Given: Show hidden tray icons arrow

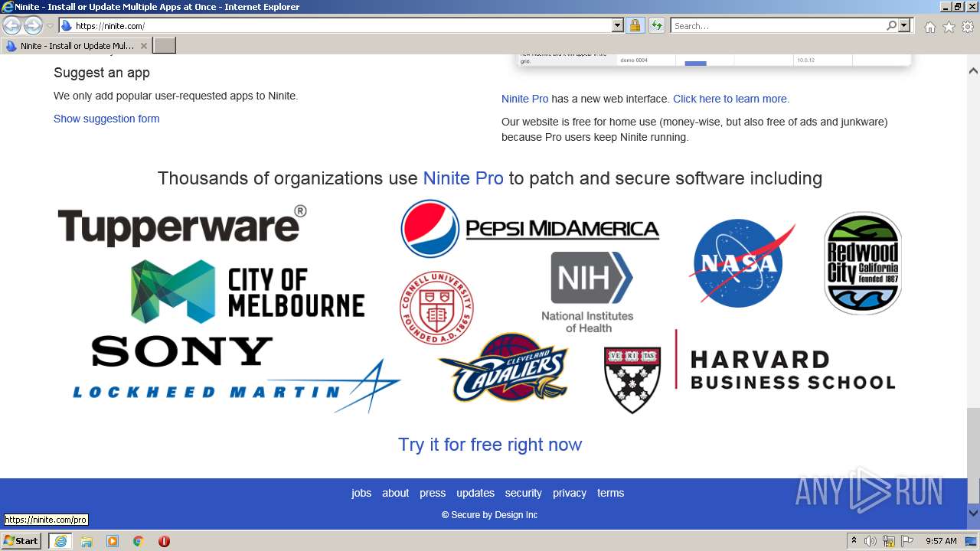Looking at the screenshot, I should coord(854,541).
